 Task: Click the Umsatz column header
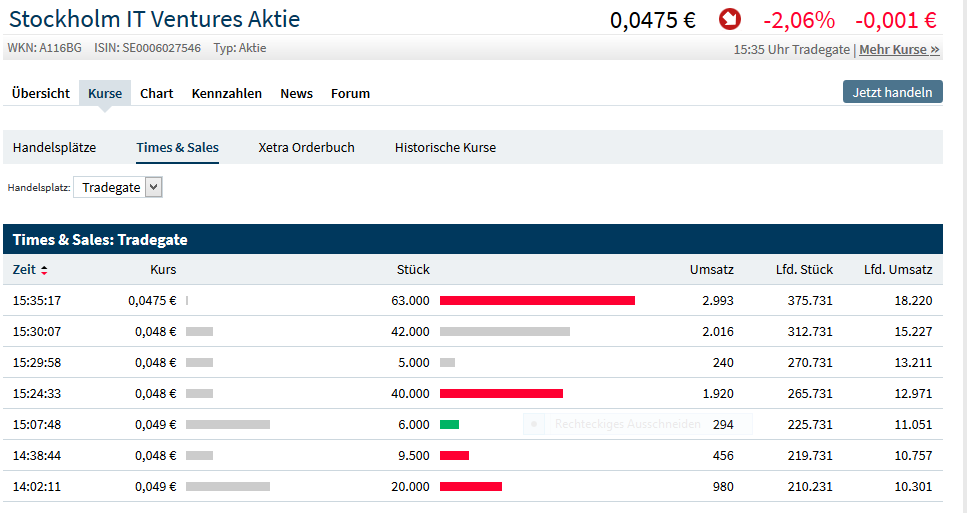712,269
